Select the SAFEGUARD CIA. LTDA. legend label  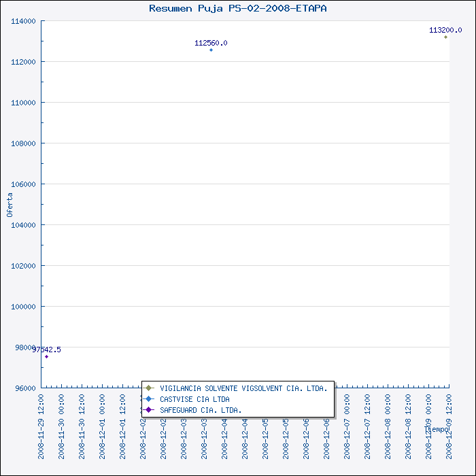click(x=201, y=410)
